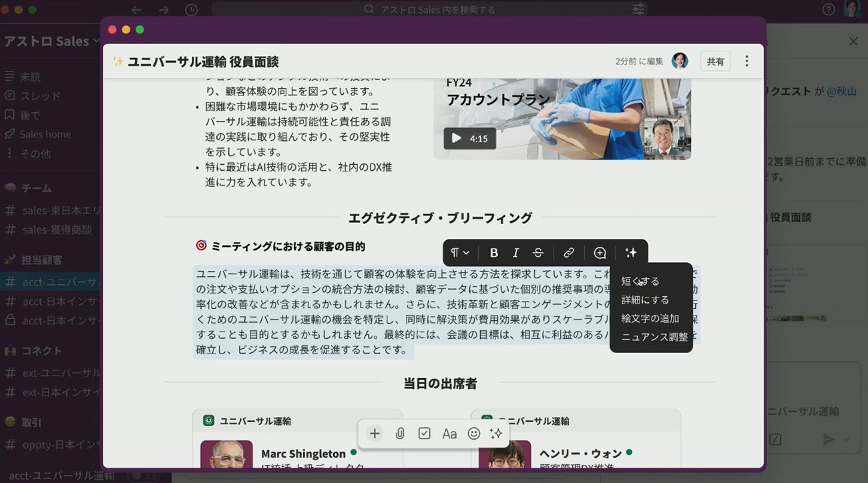Open send options chevron beside send button
The image size is (868, 483).
(x=847, y=439)
